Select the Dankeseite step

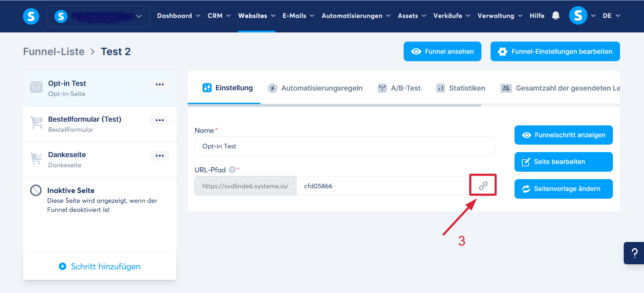point(100,160)
